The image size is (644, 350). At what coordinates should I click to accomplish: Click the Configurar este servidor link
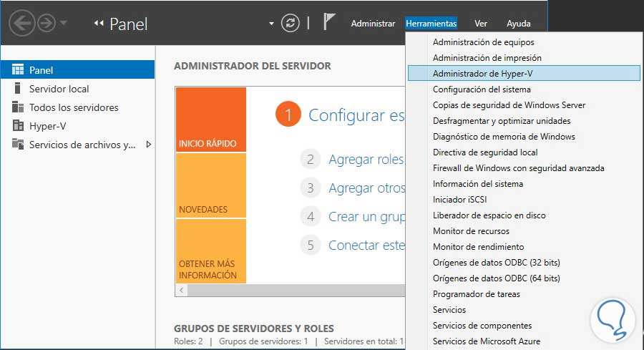(356, 115)
